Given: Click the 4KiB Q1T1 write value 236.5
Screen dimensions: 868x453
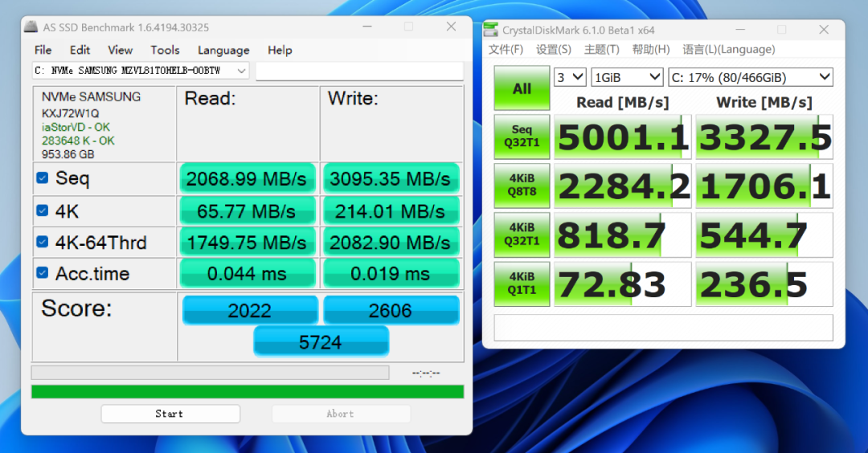Looking at the screenshot, I should [x=764, y=284].
